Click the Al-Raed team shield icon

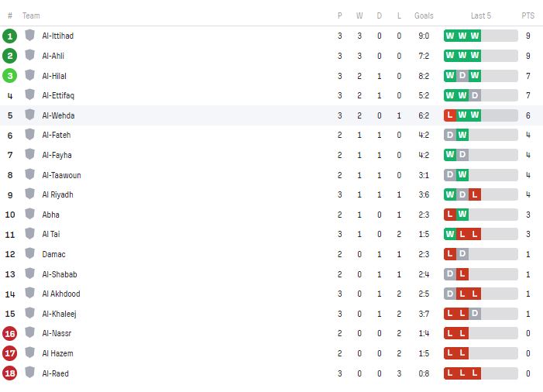tap(29, 373)
